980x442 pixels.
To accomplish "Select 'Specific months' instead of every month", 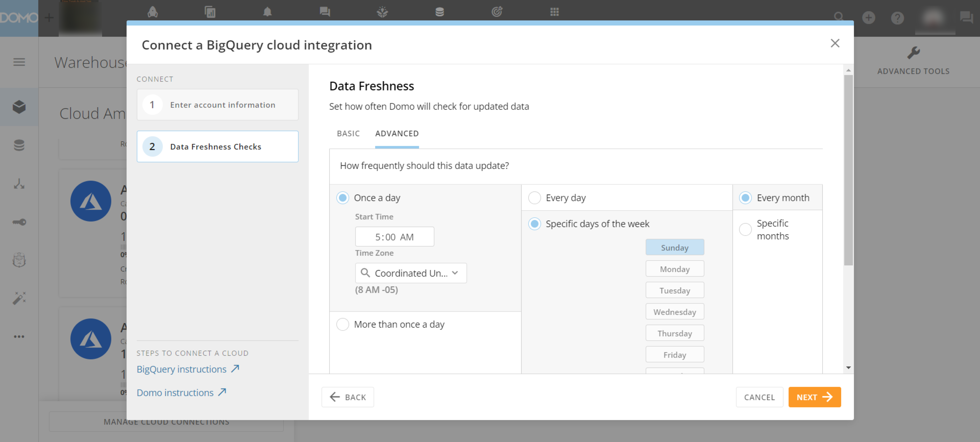I will 745,229.
